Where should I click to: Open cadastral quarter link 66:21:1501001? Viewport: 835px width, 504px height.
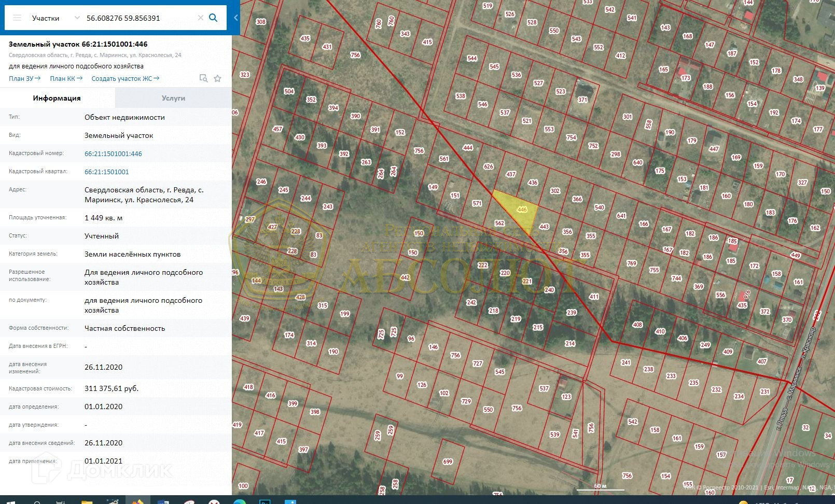[x=107, y=172]
